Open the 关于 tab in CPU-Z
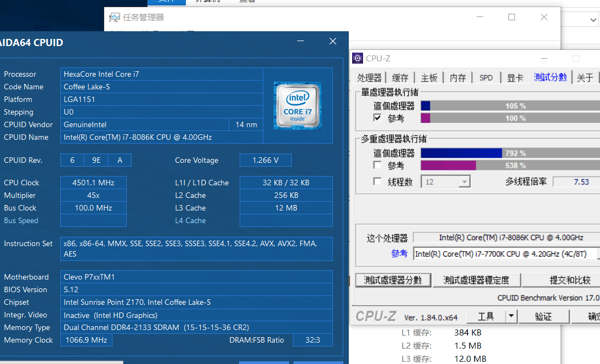 point(585,78)
